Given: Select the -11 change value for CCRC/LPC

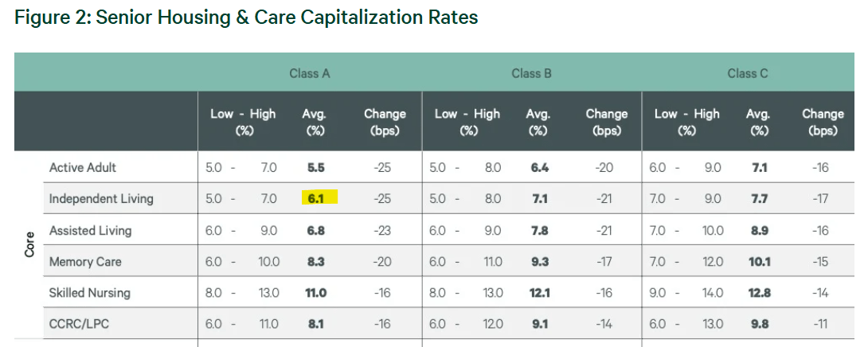Looking at the screenshot, I should point(820,324).
